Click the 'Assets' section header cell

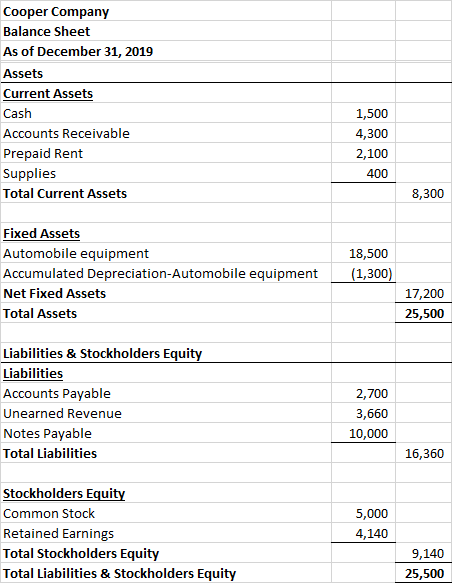[x=23, y=74]
